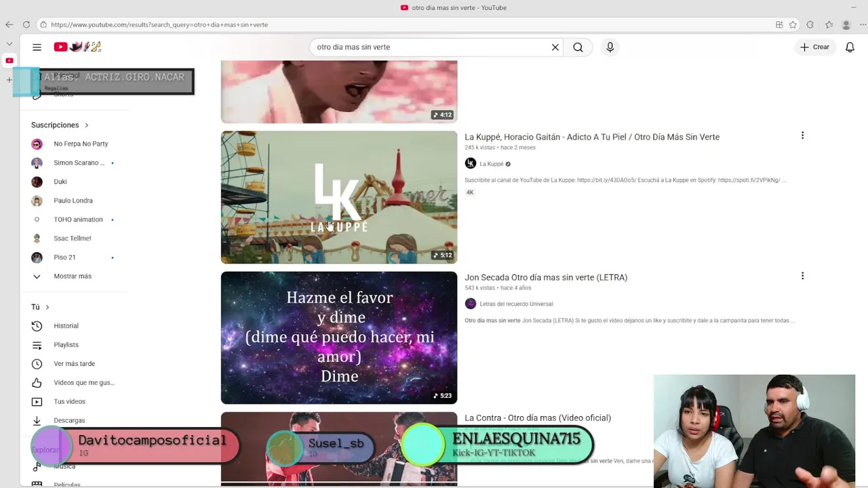Go to the YouTube home logo

pos(77,47)
